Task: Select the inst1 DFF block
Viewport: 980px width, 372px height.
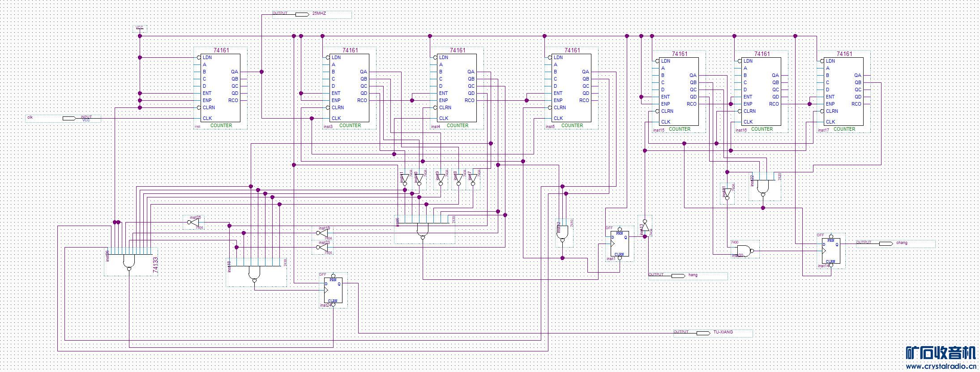Action: (x=620, y=244)
